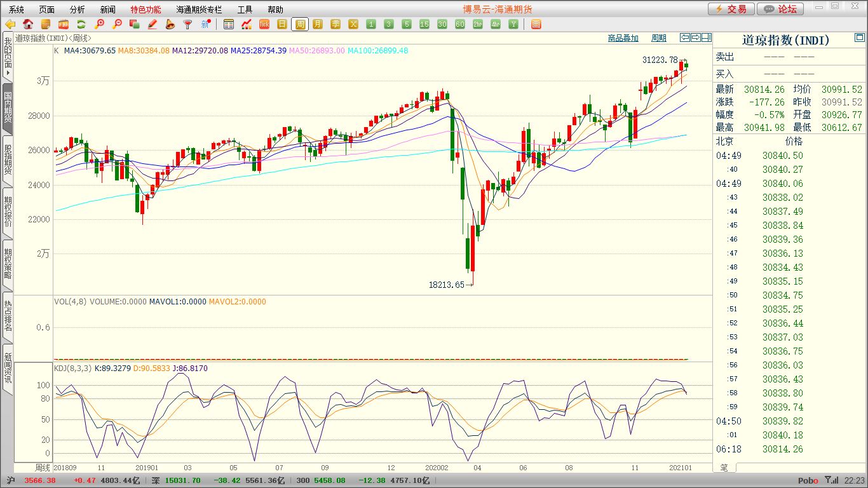The image size is (868, 488).
Task: Toggle the chart side panel layout icon
Action: pyautogui.click(x=707, y=37)
